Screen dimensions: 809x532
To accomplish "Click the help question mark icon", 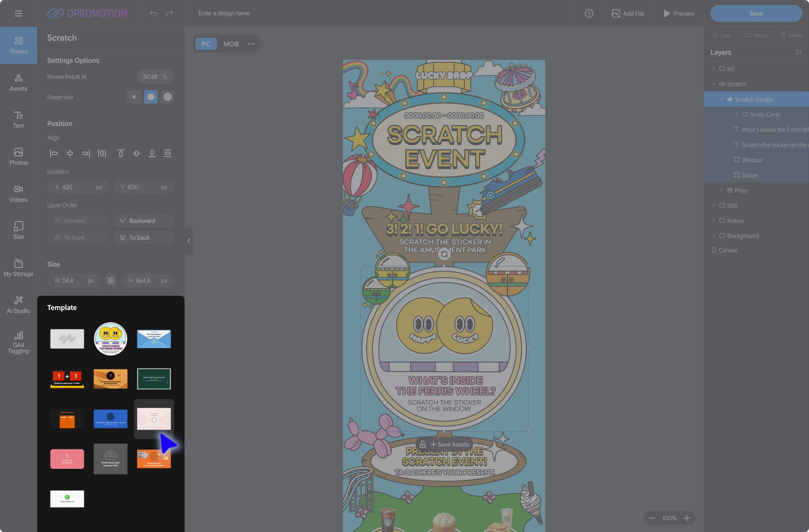I will (x=589, y=13).
